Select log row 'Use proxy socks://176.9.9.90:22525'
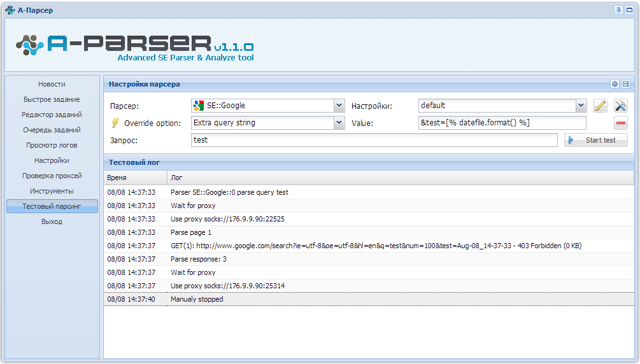The image size is (640, 364). point(369,219)
